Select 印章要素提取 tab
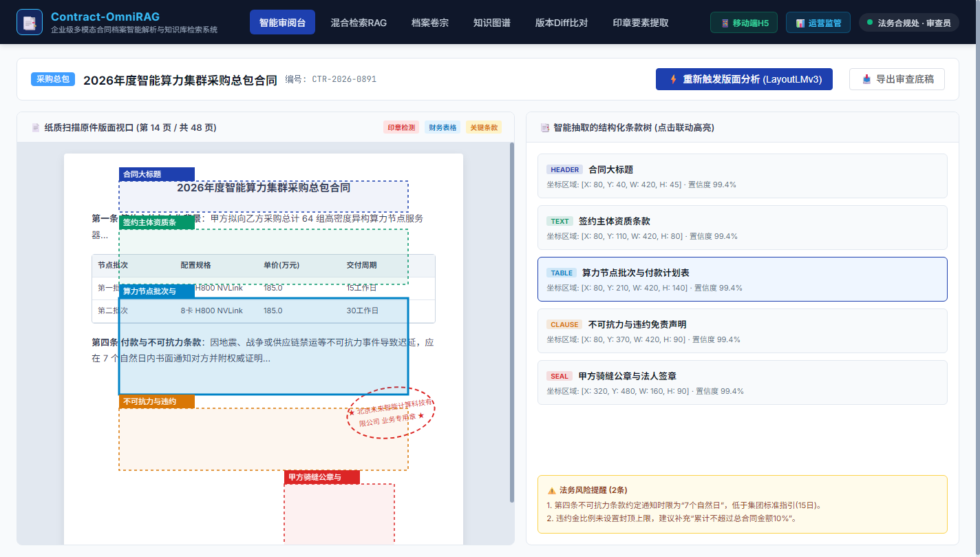 (x=641, y=22)
